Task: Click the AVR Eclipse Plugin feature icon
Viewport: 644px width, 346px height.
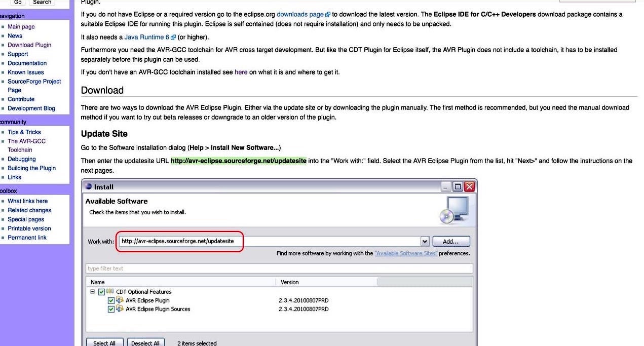Action: [120, 300]
